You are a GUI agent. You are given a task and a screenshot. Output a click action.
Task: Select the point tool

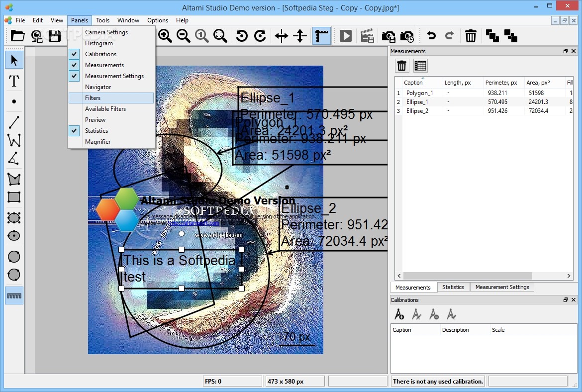click(14, 101)
